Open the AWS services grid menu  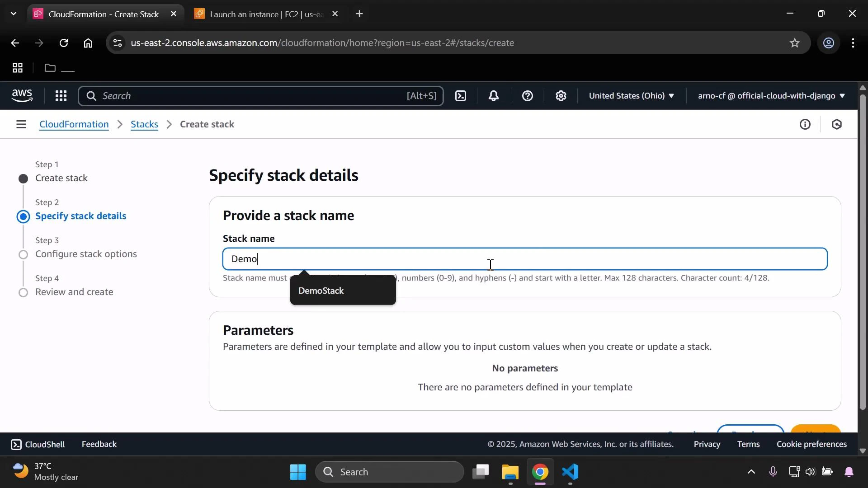pos(61,96)
